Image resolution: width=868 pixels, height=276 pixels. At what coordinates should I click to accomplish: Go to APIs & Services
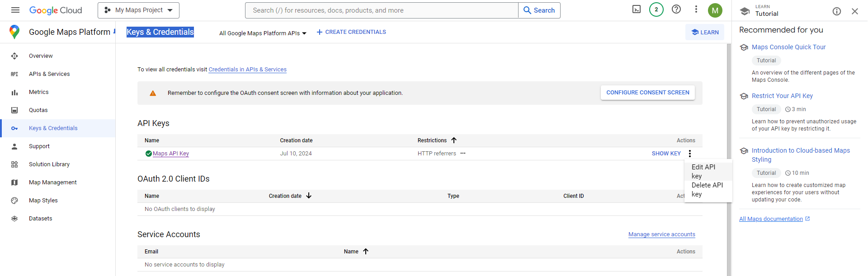point(49,74)
